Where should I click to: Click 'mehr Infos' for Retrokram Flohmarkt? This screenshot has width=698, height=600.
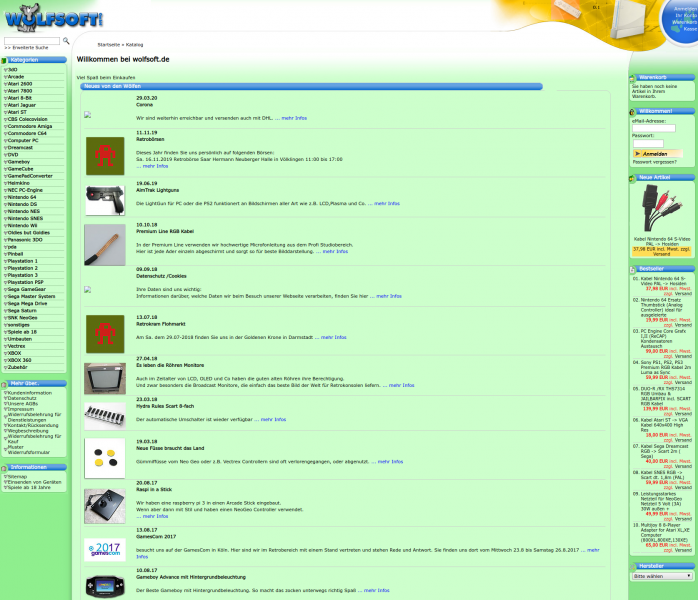[334, 337]
